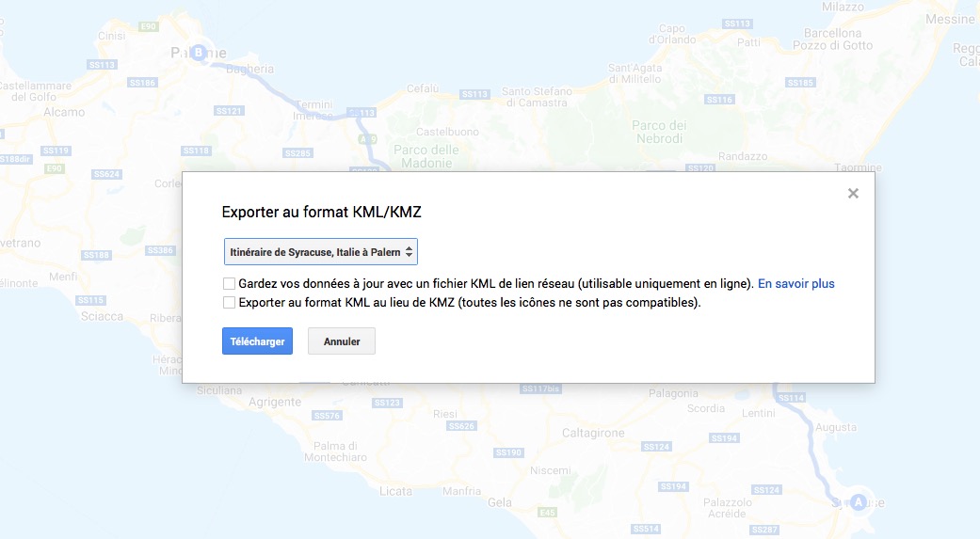Click the route start marker A at Syracuse
Viewport: 980px width, 539px height.
[858, 502]
